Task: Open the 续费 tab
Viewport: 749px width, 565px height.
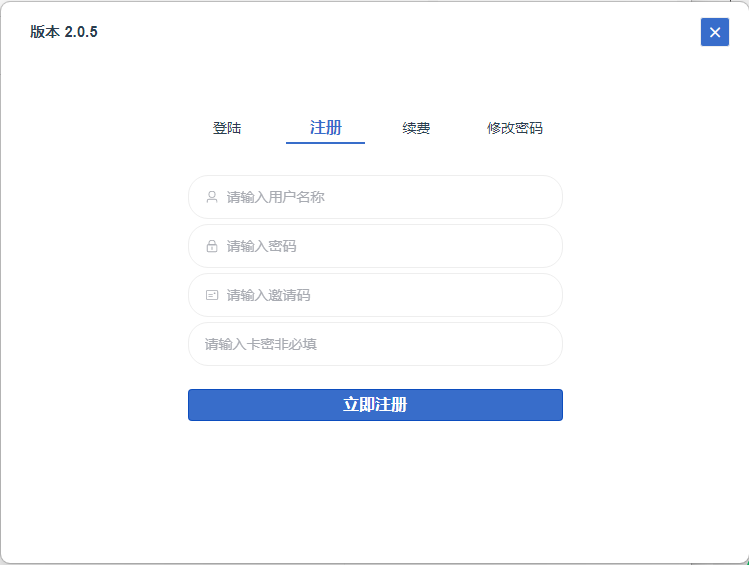Action: [416, 128]
